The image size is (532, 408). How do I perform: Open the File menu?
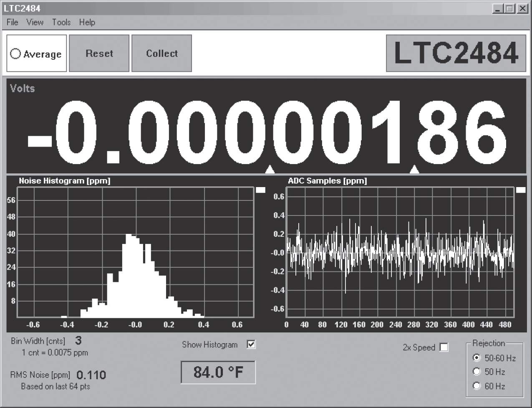pos(13,23)
